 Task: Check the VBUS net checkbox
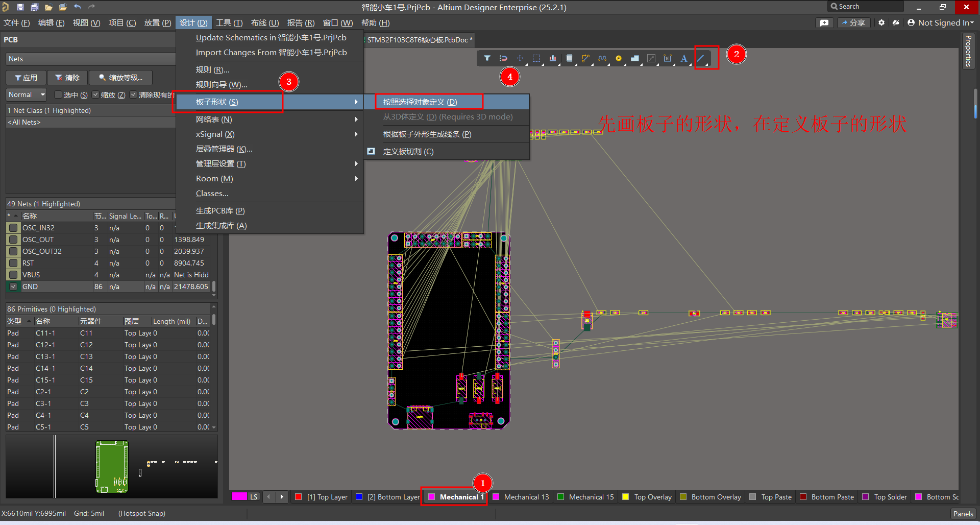coord(14,275)
